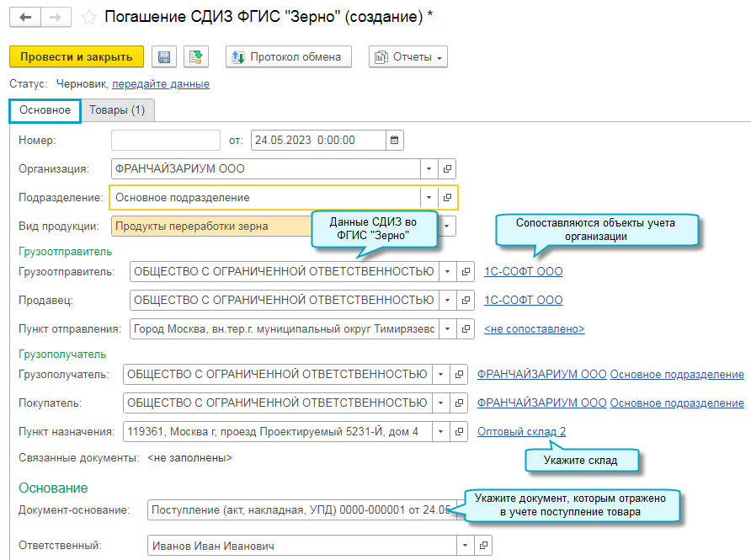
Task: Expand the Покупатель dropdown list
Action: [440, 403]
